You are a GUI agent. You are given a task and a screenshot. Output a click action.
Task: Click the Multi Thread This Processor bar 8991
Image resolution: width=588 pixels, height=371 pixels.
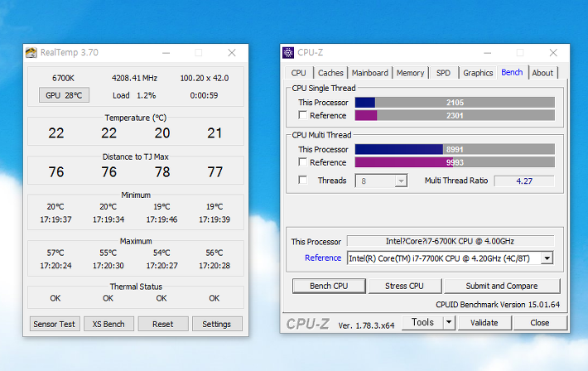click(x=455, y=149)
